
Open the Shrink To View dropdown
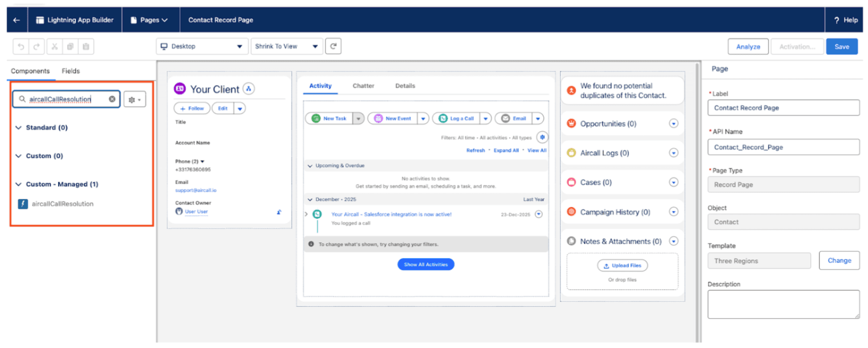tap(286, 46)
